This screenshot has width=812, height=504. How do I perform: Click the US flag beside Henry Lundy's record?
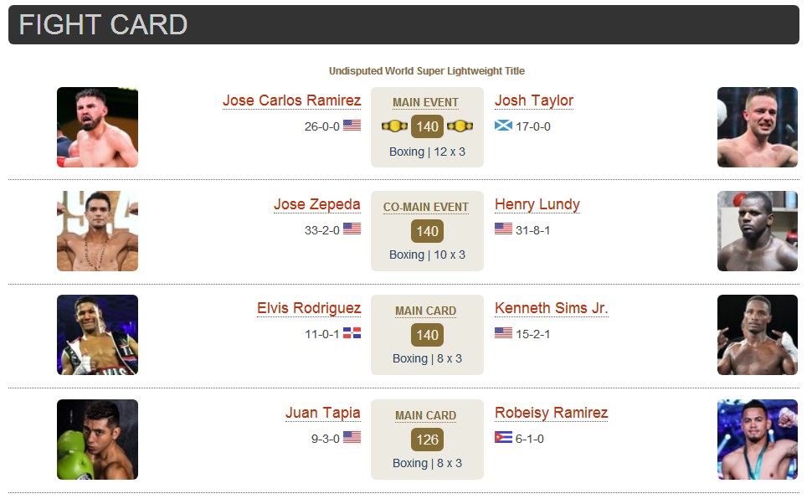[503, 229]
